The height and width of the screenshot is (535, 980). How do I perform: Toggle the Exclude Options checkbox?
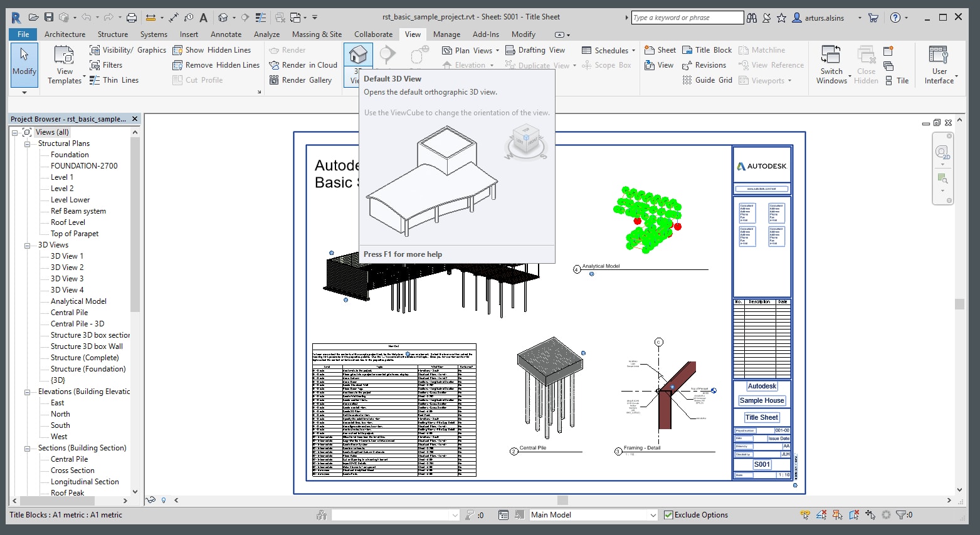click(669, 515)
